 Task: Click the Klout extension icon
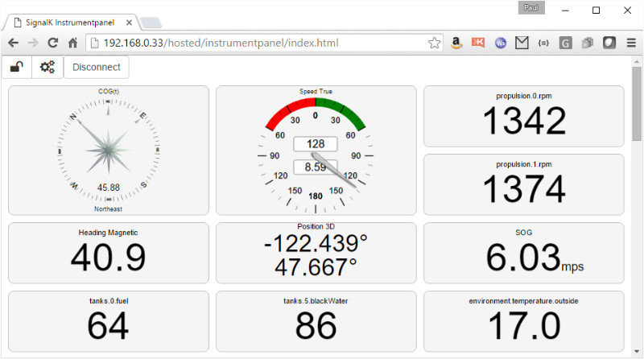tap(478, 43)
